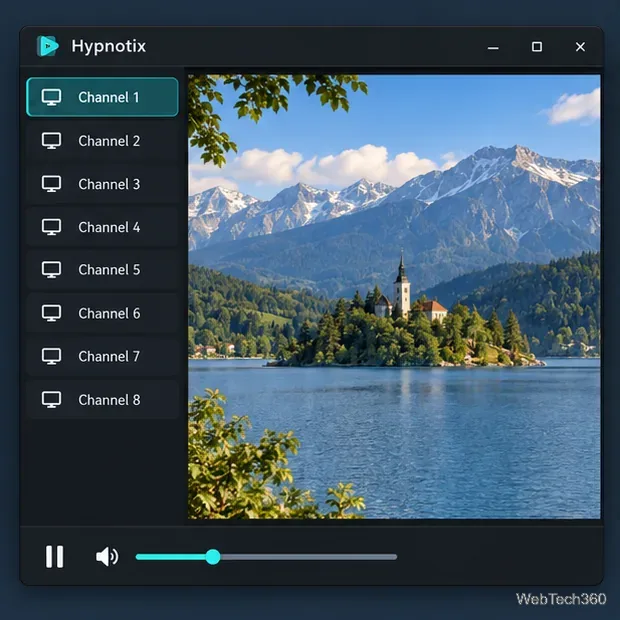Pause the video playback
The height and width of the screenshot is (620, 620).
(55, 557)
